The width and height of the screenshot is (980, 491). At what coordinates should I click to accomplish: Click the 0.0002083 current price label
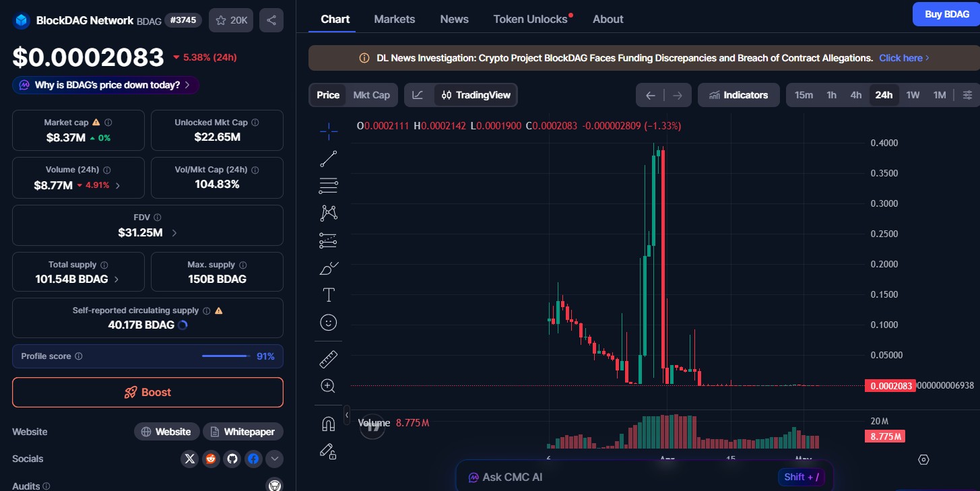pyautogui.click(x=890, y=386)
